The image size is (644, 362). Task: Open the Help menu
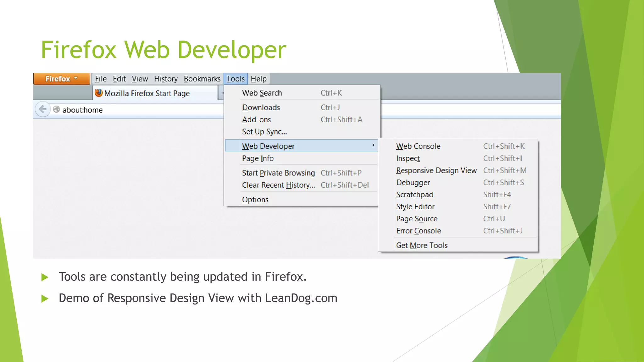coord(258,79)
